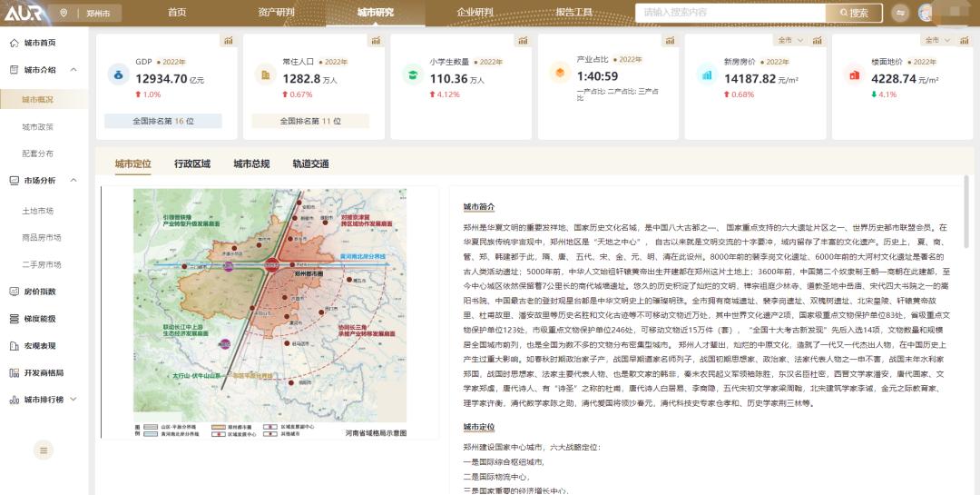Image resolution: width=980 pixels, height=495 pixels.
Task: Open the chart icon on 小学生数量 card
Action: tap(523, 41)
